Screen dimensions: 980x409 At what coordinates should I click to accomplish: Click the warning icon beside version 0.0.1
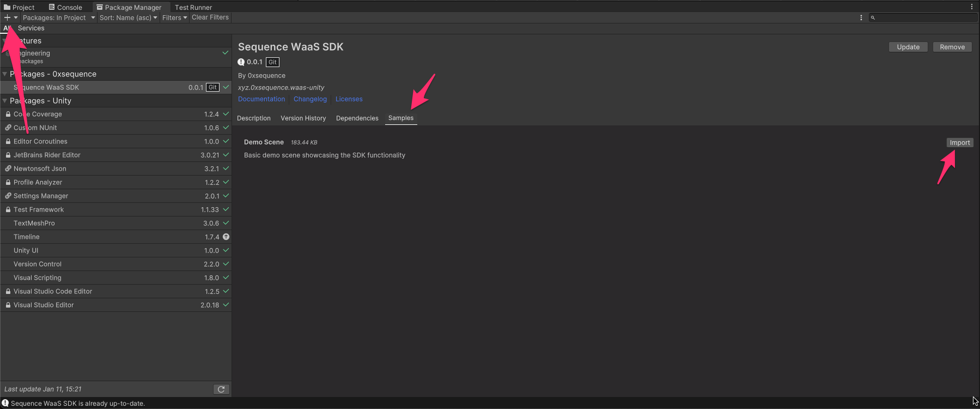pos(241,62)
